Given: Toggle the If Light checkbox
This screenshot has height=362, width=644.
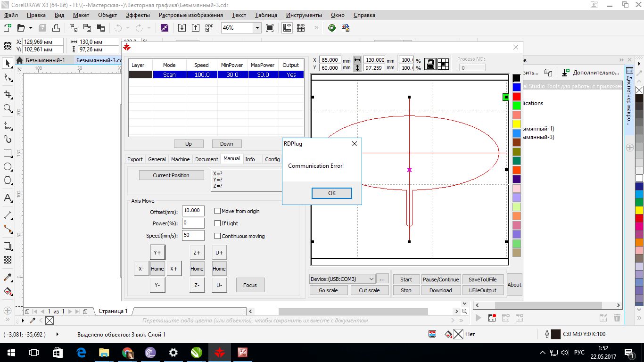Looking at the screenshot, I should 217,223.
